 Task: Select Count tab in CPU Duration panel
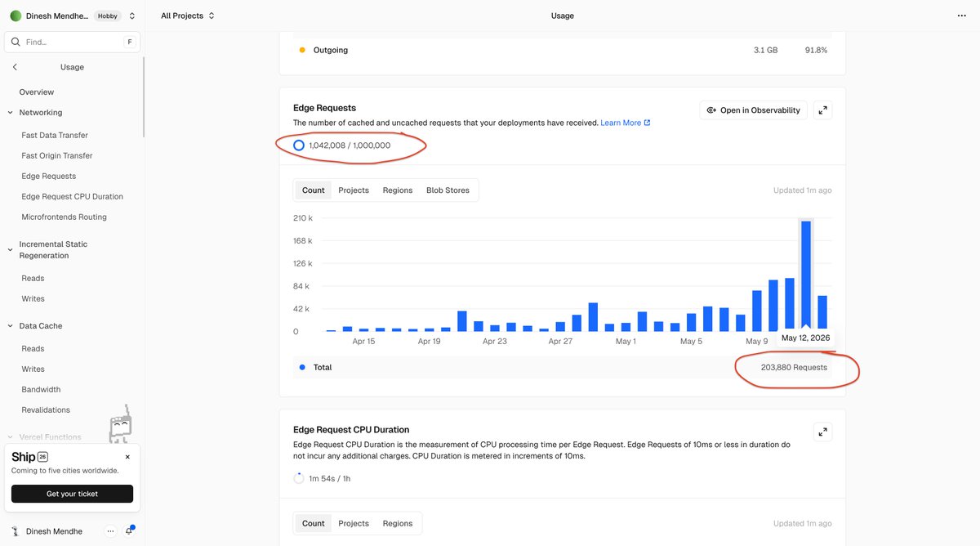(x=314, y=524)
